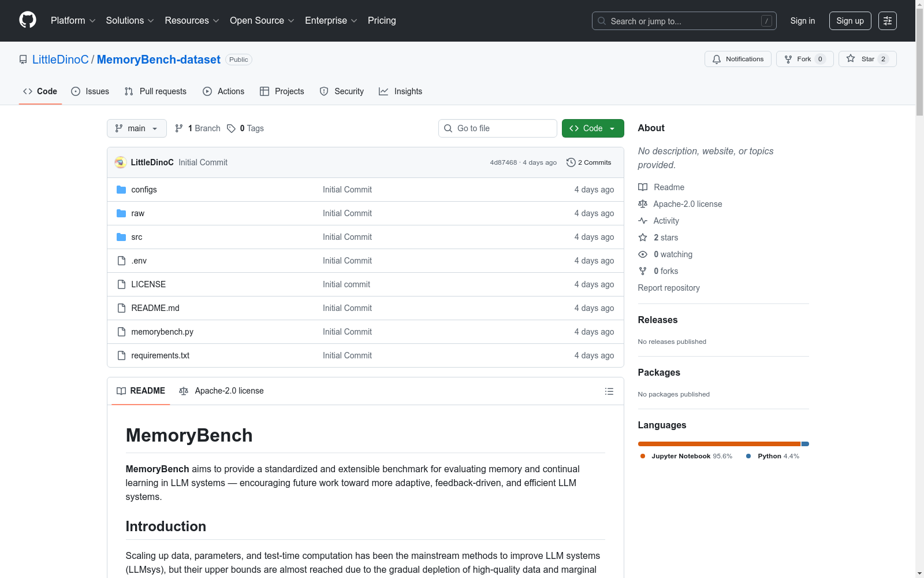Viewport: 924px width, 578px height.
Task: Switch to the Projects tab
Action: pyautogui.click(x=282, y=91)
